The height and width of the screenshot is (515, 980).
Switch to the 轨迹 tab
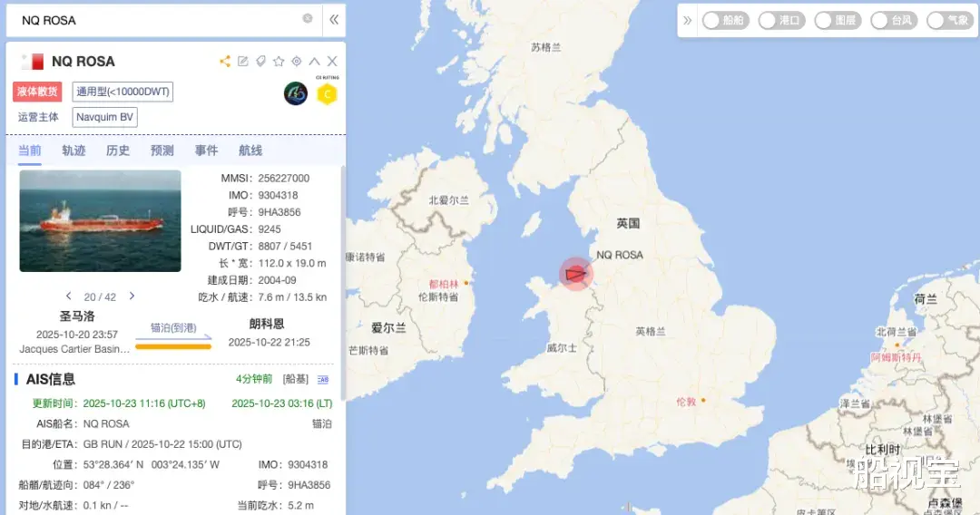coord(73,151)
